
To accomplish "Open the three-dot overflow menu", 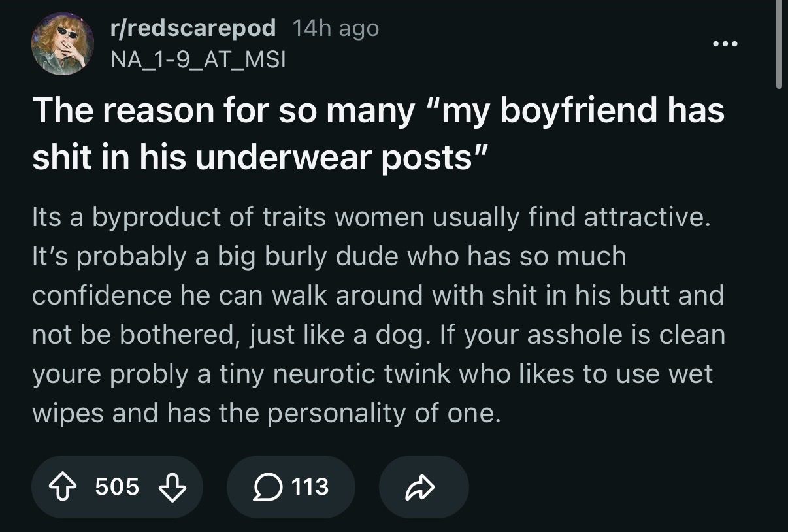I will pos(726,44).
